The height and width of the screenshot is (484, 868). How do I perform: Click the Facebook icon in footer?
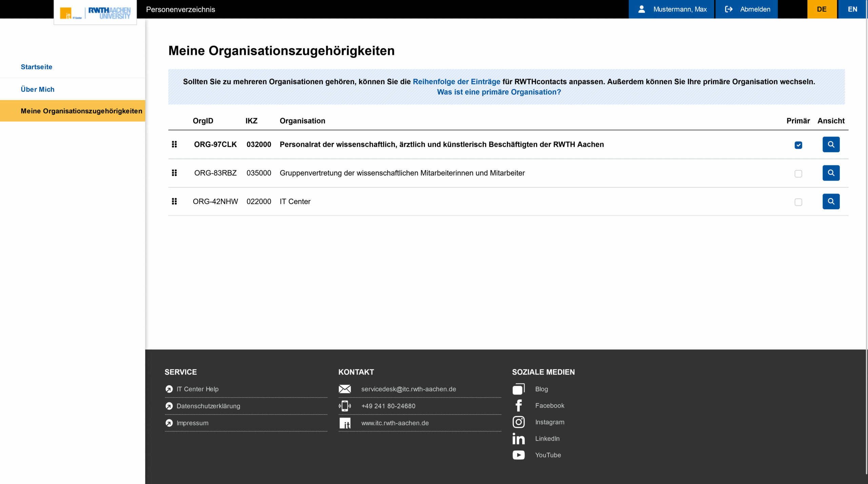[x=518, y=406]
